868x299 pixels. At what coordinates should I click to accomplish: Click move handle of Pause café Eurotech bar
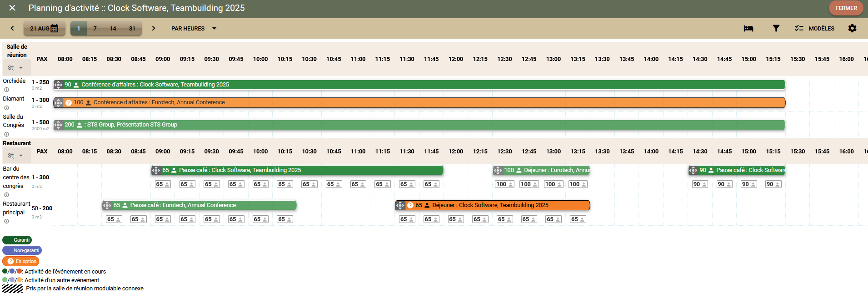click(107, 205)
